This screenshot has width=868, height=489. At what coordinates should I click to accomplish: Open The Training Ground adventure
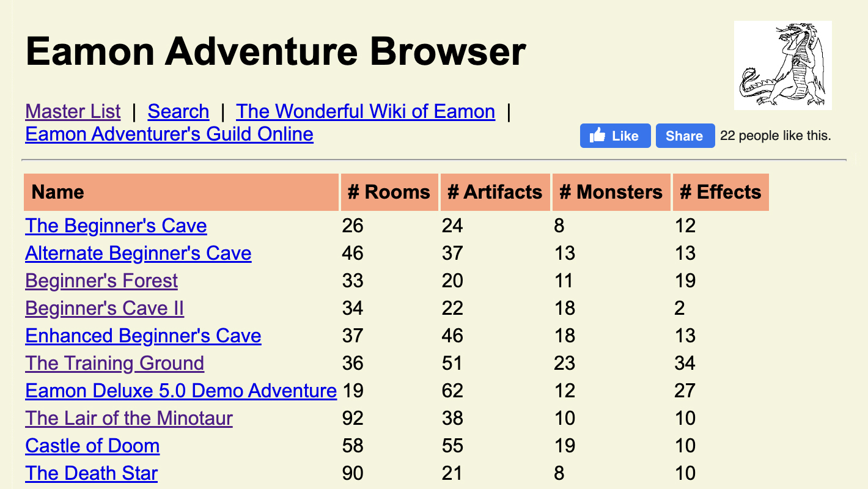coord(115,363)
